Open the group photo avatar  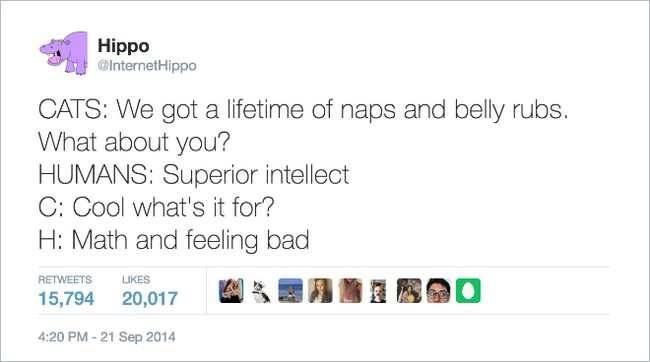coord(409,291)
